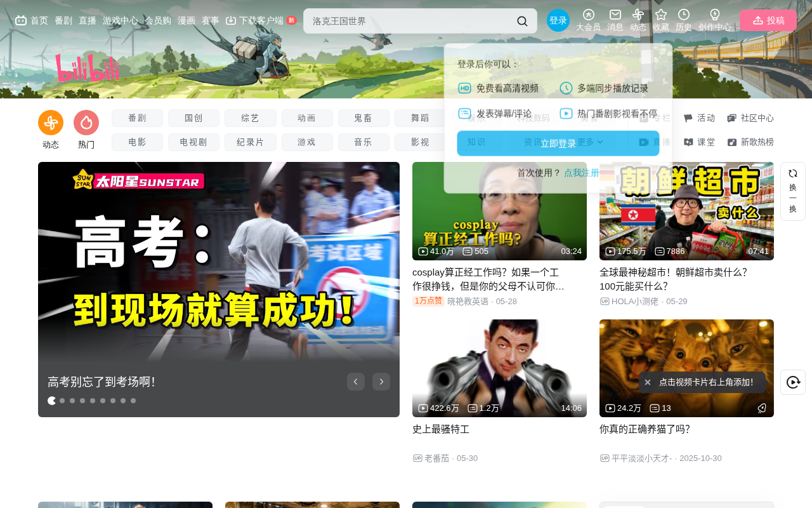Select the 动画 category button
The height and width of the screenshot is (508, 812).
tap(307, 118)
